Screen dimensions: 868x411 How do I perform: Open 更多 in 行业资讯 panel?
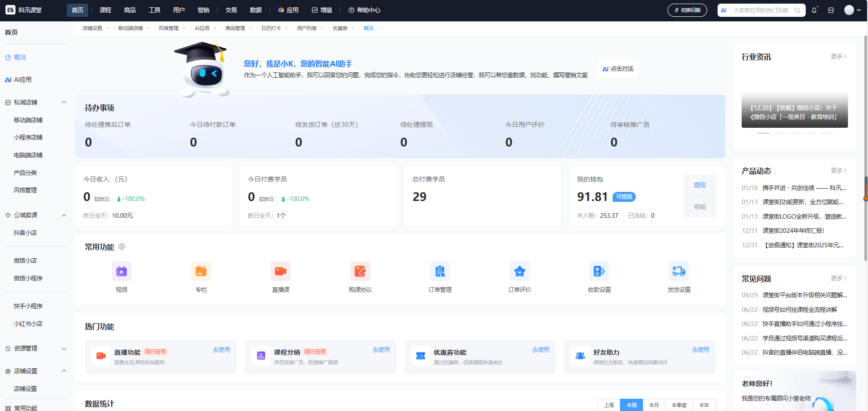[839, 56]
